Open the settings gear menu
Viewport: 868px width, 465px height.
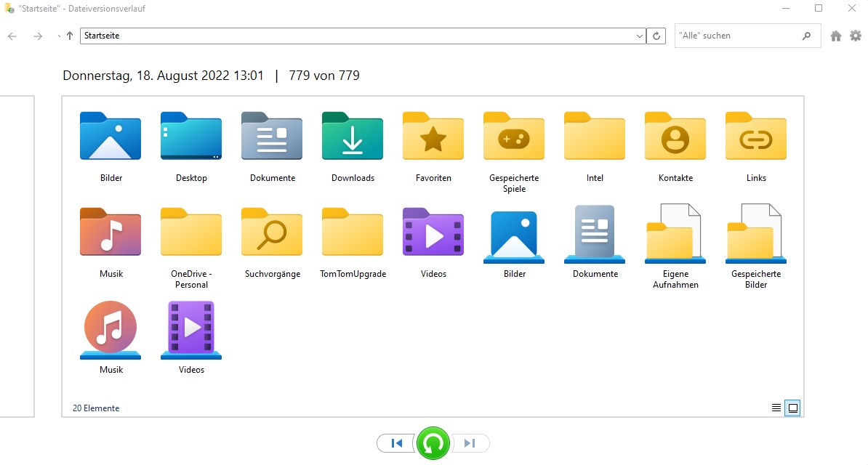tap(856, 36)
